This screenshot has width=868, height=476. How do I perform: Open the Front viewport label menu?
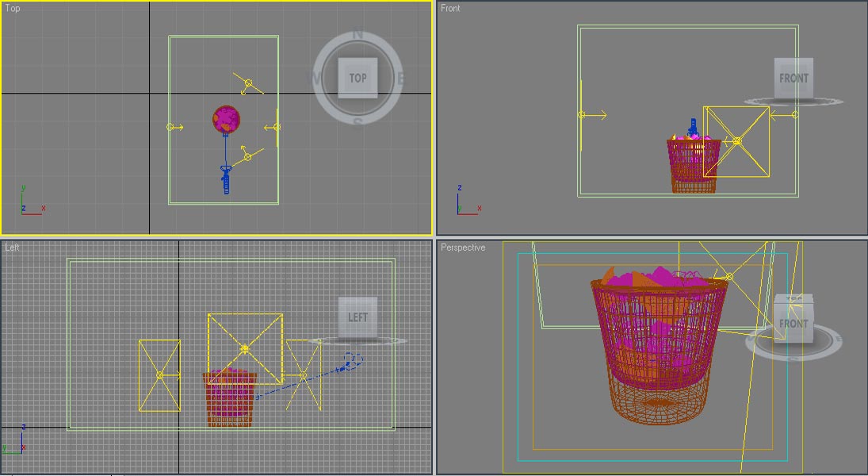point(450,9)
